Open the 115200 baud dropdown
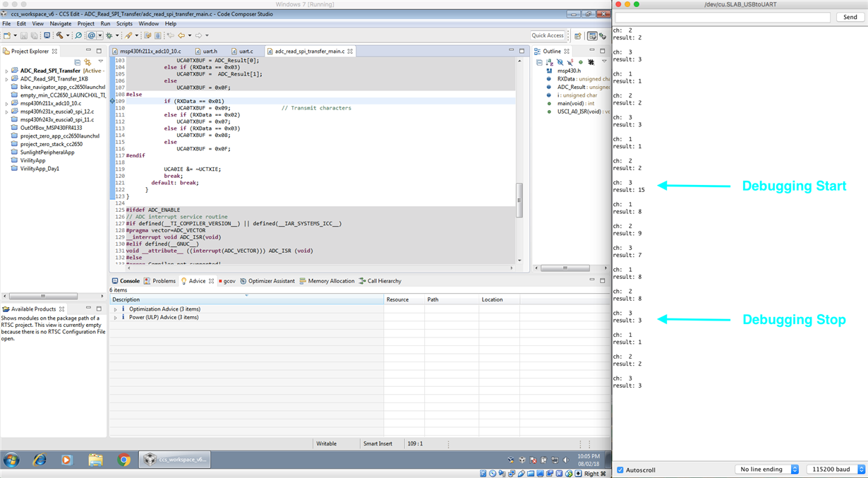This screenshot has height=478, width=868. click(x=836, y=470)
